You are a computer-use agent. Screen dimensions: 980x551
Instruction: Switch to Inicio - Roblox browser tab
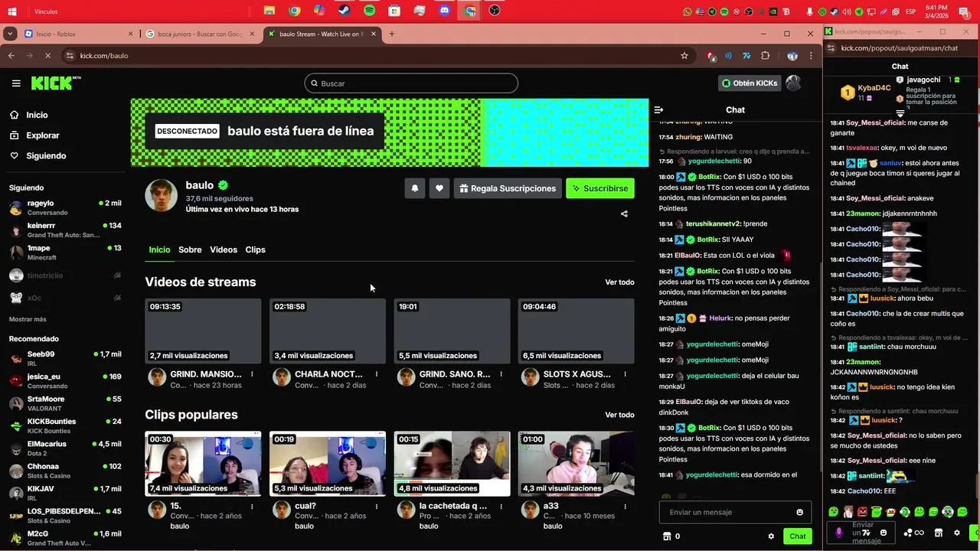pos(79,34)
